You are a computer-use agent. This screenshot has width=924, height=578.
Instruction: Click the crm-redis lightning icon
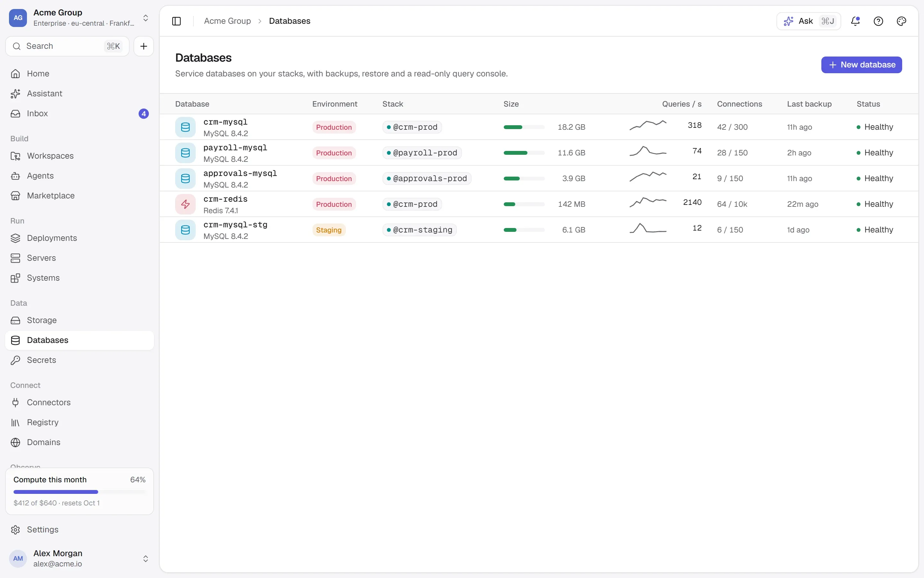click(x=185, y=204)
